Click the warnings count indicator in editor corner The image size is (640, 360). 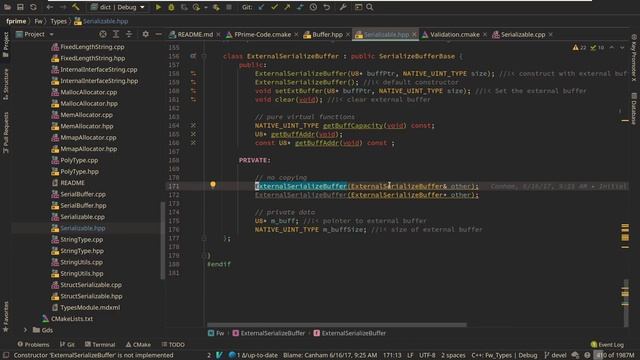[580, 48]
